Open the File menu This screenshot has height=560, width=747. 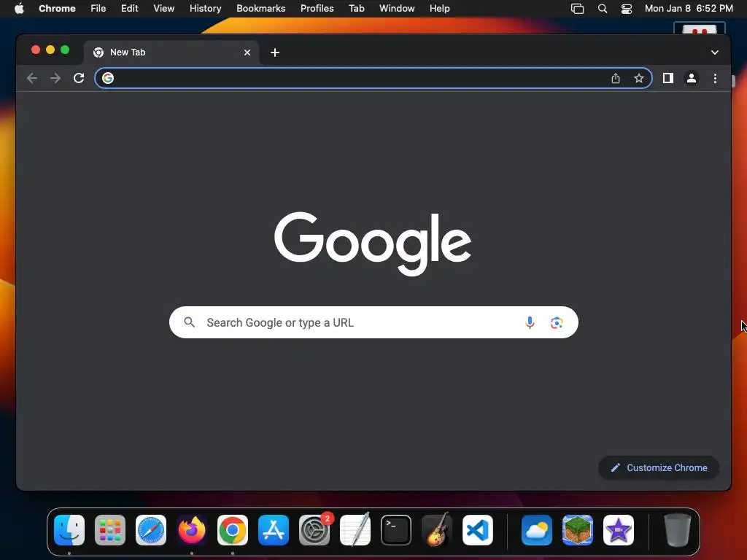tap(98, 8)
